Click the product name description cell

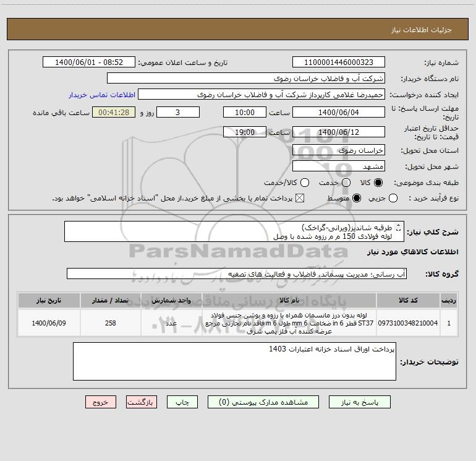[289, 323]
